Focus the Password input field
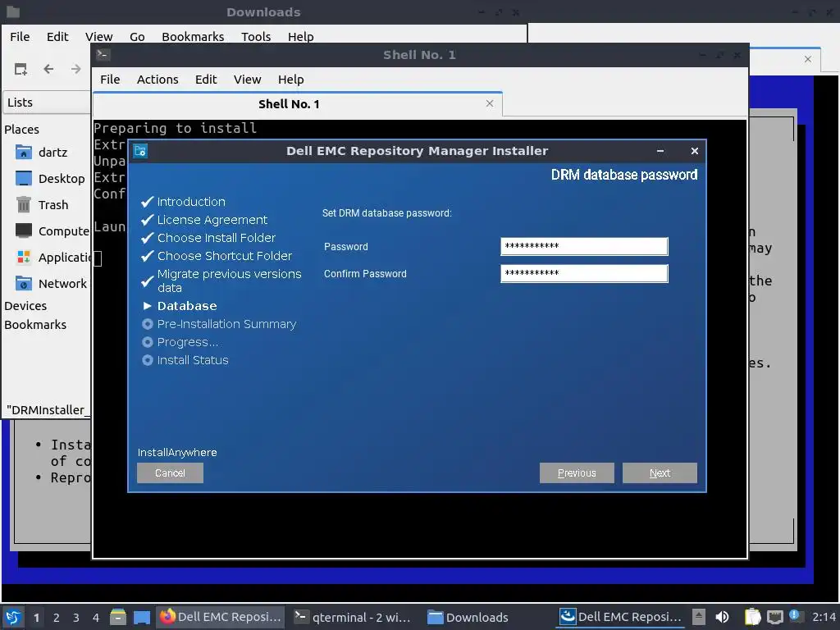Viewport: 840px width, 630px height. point(584,246)
